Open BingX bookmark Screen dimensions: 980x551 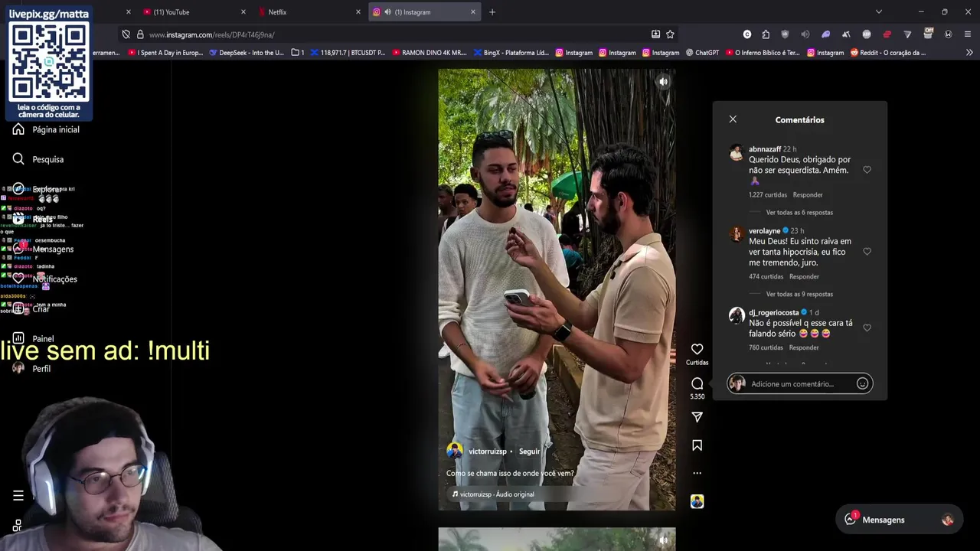point(511,53)
